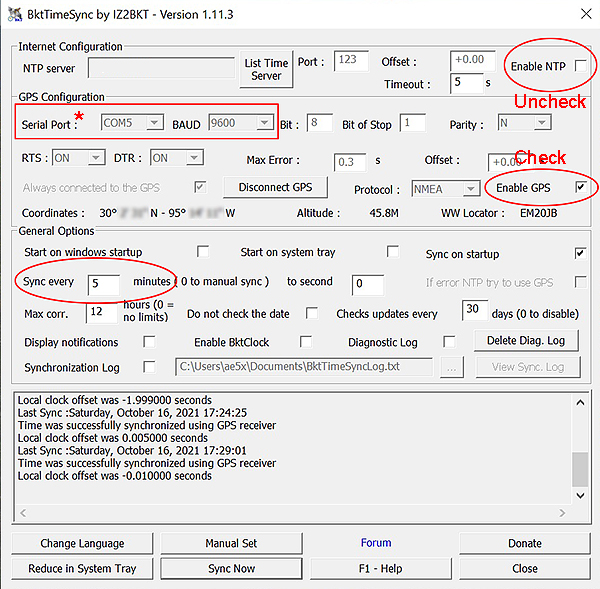Click Reduce in System Tray button
Screen dimensions: 600x589
(x=82, y=569)
